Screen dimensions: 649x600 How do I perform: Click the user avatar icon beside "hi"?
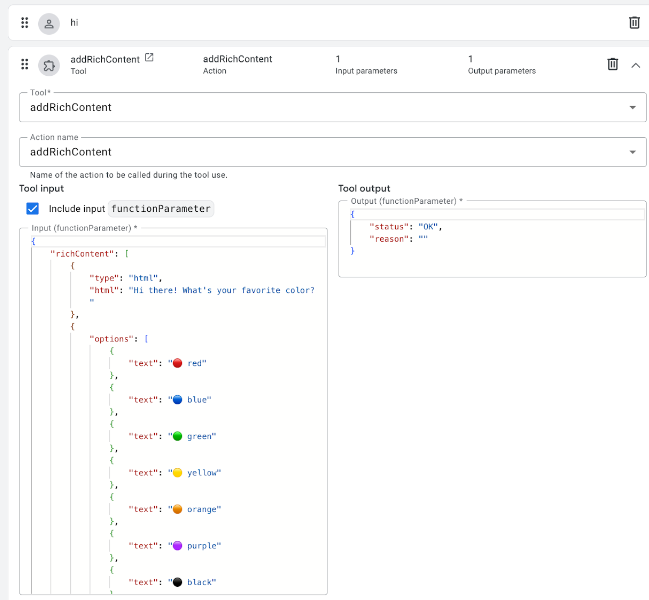click(48, 22)
